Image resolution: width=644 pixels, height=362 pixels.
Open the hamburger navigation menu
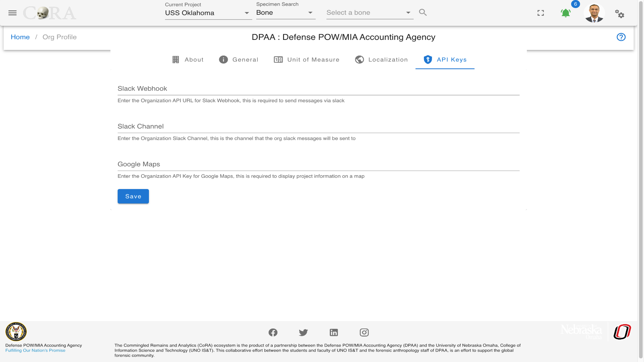[12, 13]
